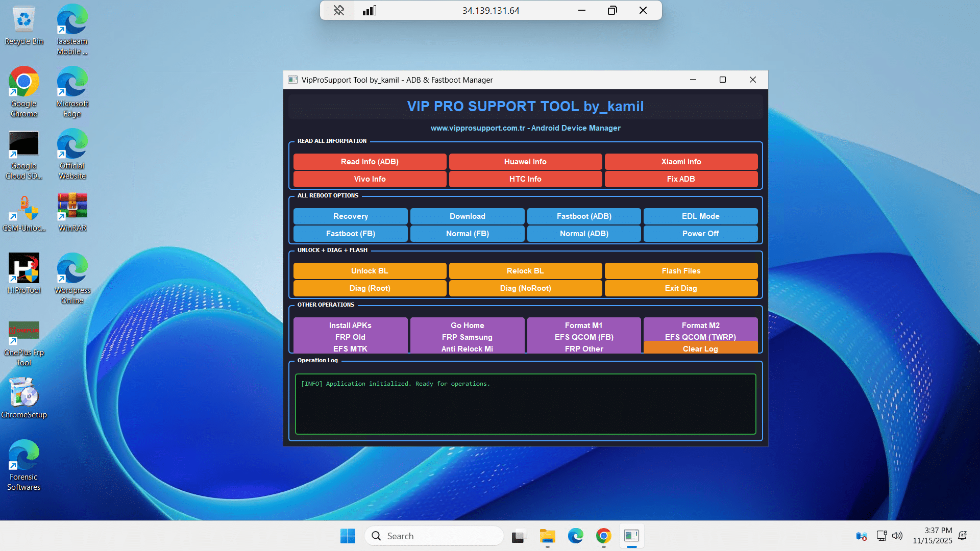Click the Chrome icon in taskbar
This screenshot has width=980, height=551.
point(603,536)
